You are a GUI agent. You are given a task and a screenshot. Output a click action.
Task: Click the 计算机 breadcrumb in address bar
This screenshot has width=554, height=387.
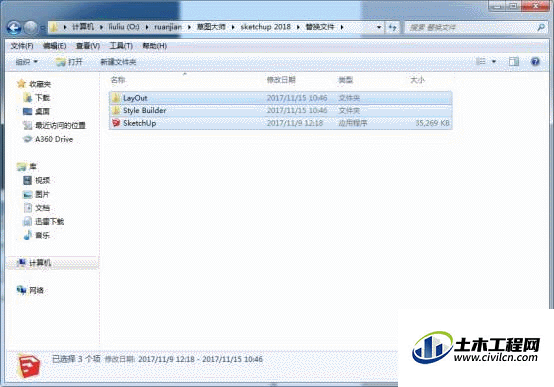click(83, 27)
